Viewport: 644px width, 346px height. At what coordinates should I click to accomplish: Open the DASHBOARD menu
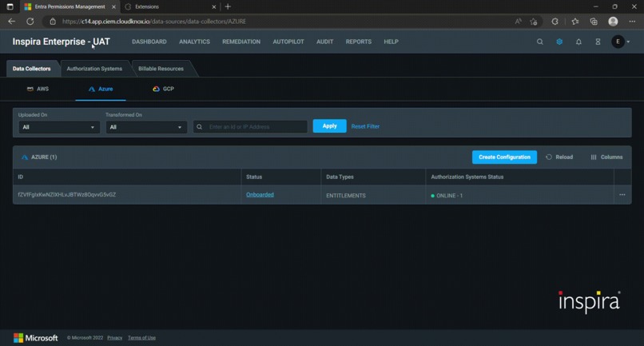click(149, 42)
